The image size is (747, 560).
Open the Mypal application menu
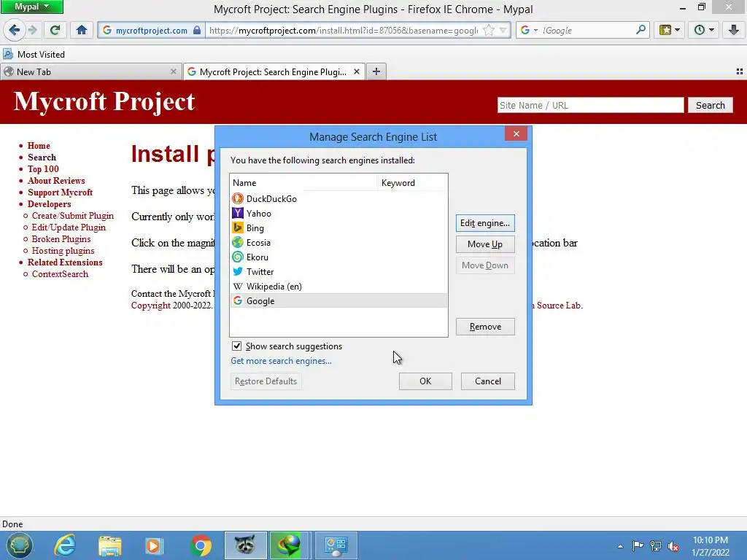[x=31, y=7]
